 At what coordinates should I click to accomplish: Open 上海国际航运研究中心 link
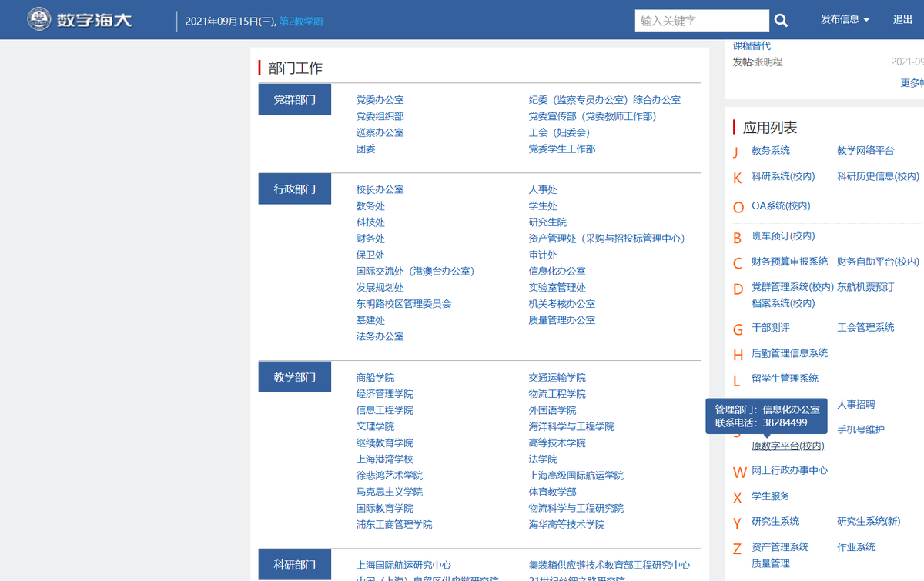coord(403,566)
